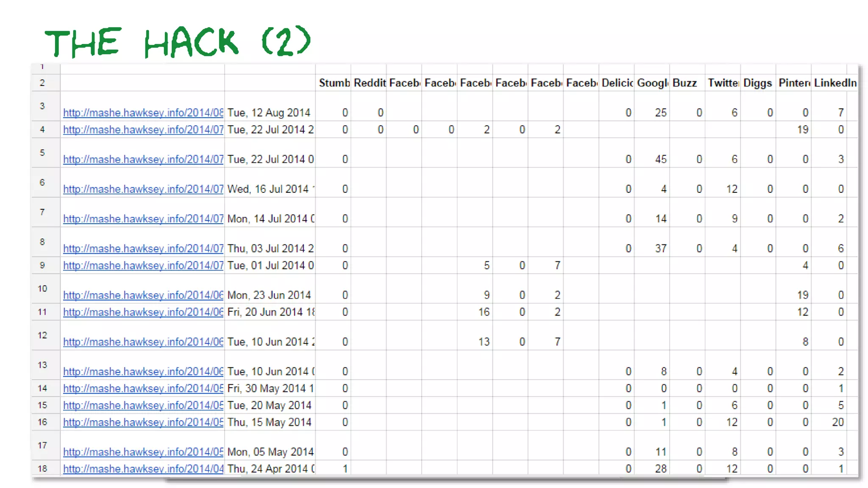
Task: Select the Diggs column header cell
Action: pyautogui.click(x=758, y=83)
